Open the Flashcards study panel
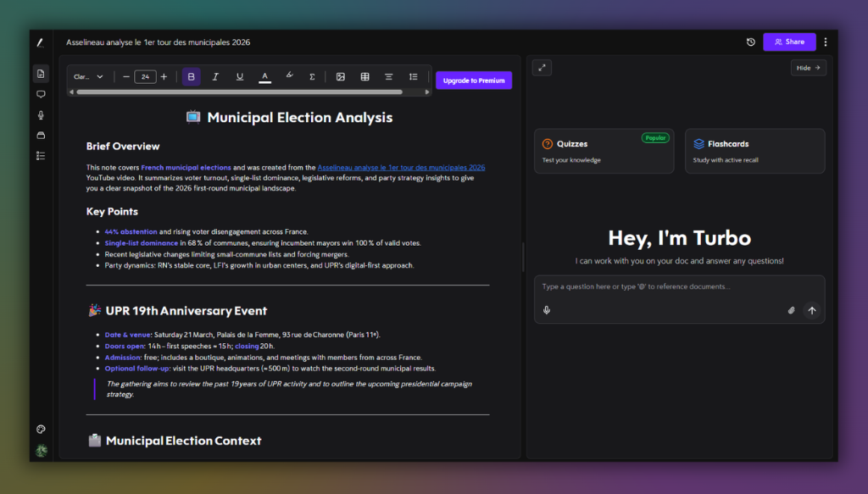This screenshot has height=494, width=868. 754,151
